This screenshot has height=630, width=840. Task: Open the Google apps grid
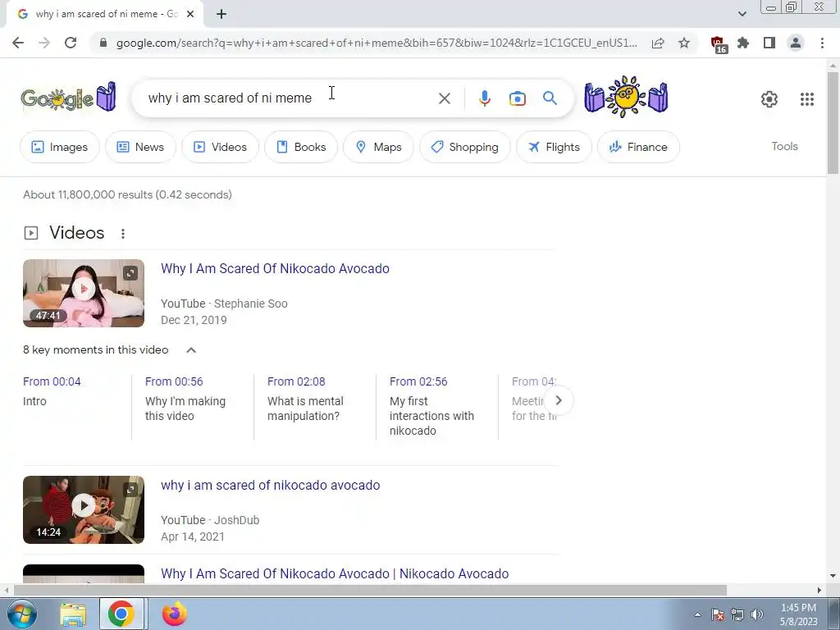coord(807,99)
